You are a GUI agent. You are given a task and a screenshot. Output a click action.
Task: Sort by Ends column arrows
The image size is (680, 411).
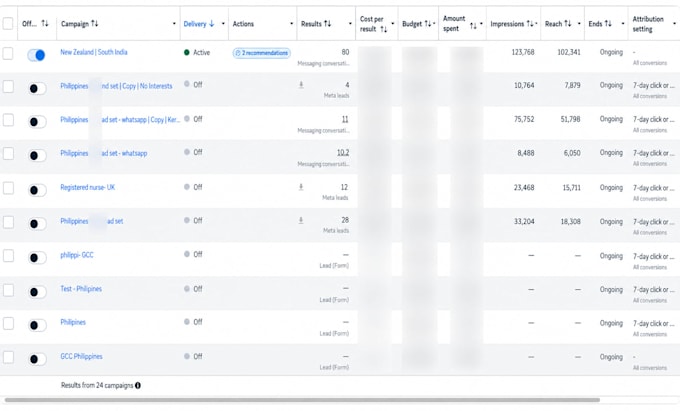pyautogui.click(x=608, y=23)
